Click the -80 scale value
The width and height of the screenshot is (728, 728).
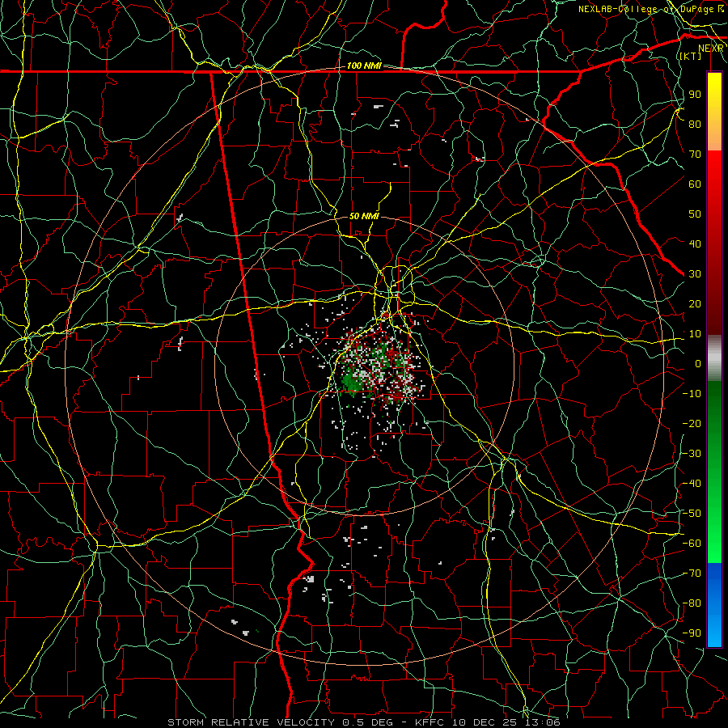point(692,603)
